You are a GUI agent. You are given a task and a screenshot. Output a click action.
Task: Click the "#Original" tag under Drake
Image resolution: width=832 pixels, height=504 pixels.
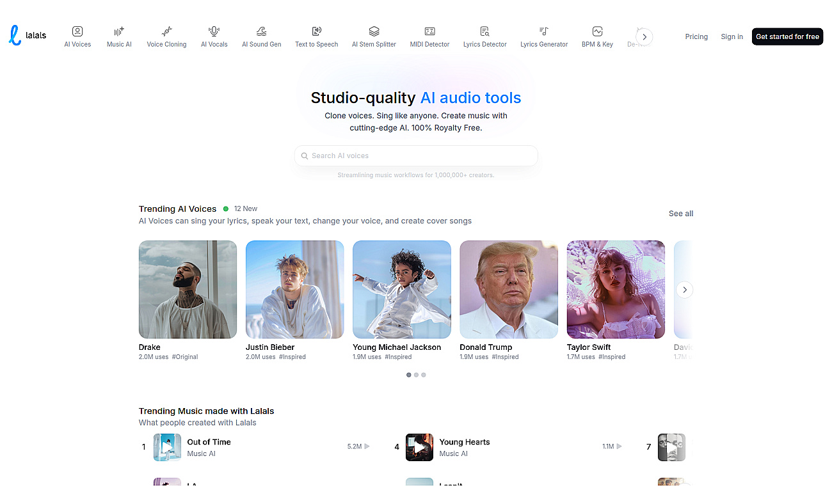tap(185, 357)
